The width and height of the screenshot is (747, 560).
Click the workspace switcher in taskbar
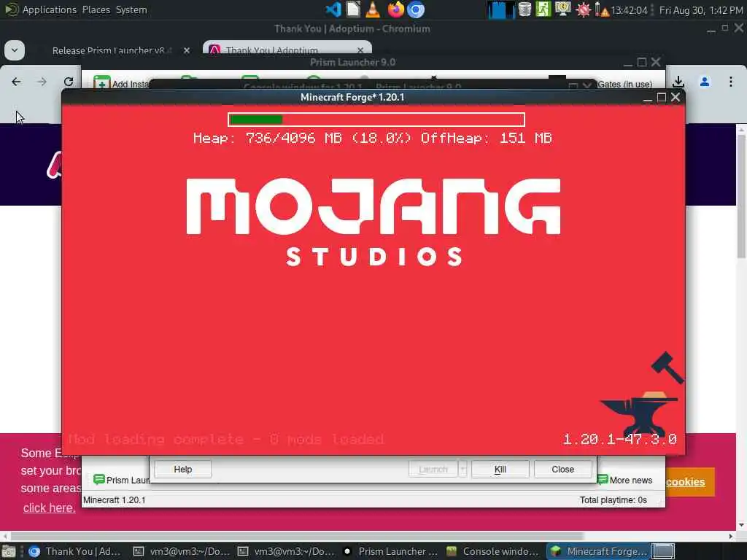(x=663, y=551)
